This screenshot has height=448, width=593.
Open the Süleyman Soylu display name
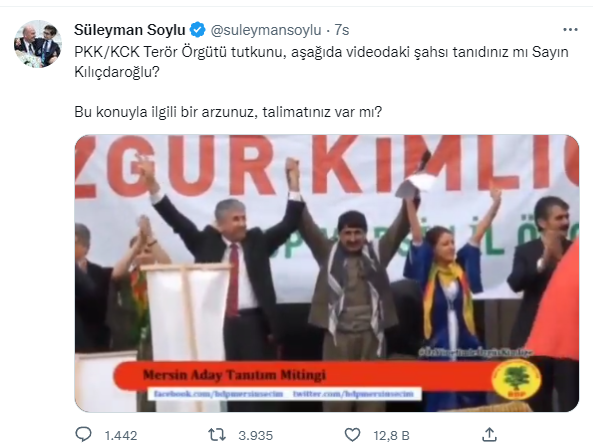[130, 30]
